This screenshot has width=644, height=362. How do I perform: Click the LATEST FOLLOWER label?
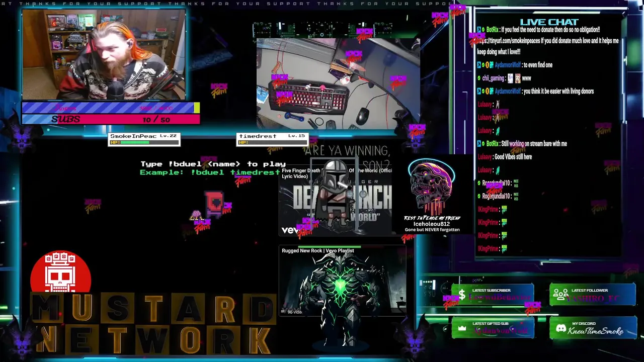[x=590, y=290]
